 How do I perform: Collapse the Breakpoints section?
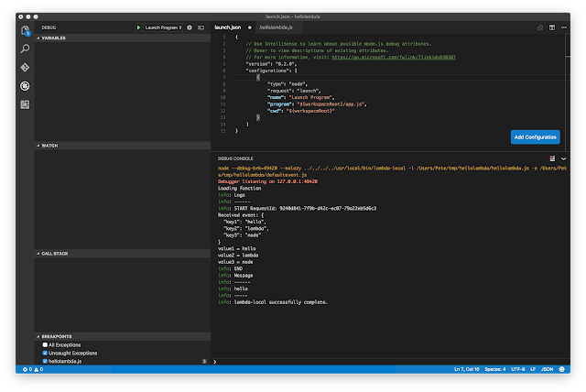57,336
